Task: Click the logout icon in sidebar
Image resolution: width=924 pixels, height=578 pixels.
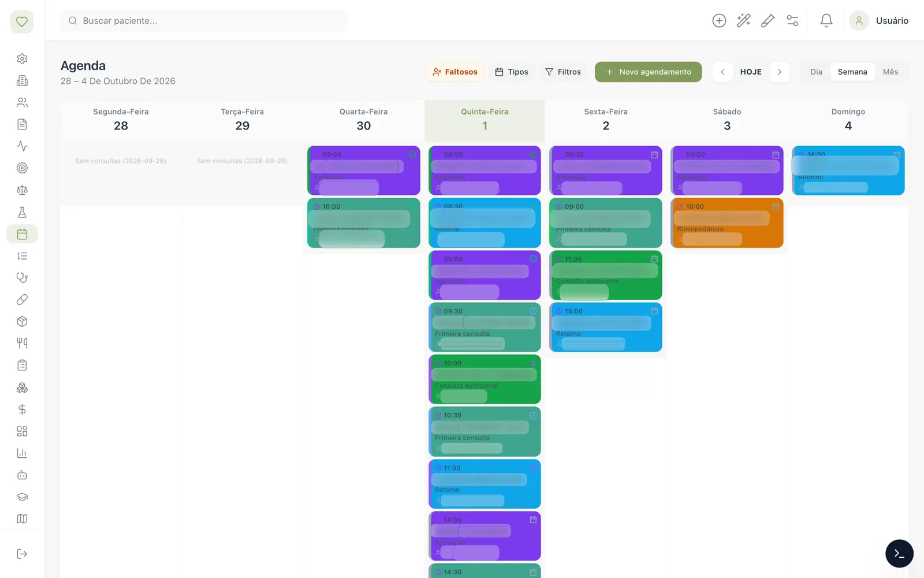Action: [x=22, y=554]
